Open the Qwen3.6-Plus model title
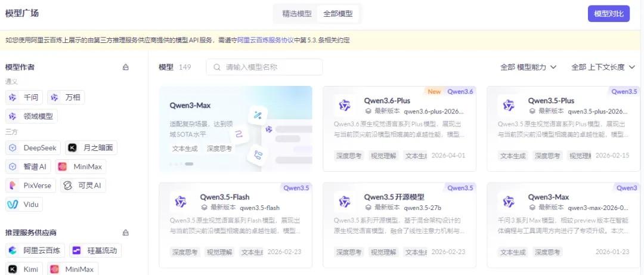This screenshot has height=275, width=644. [x=387, y=101]
